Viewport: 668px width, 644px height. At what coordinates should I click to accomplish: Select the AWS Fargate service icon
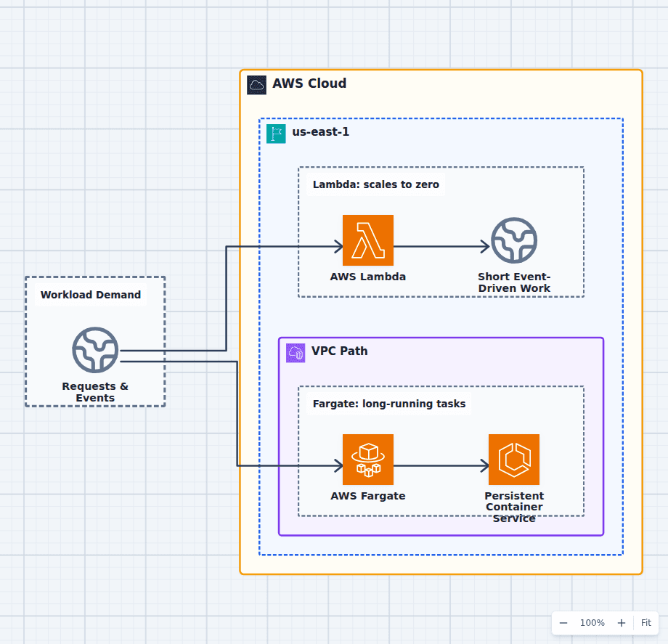(367, 460)
